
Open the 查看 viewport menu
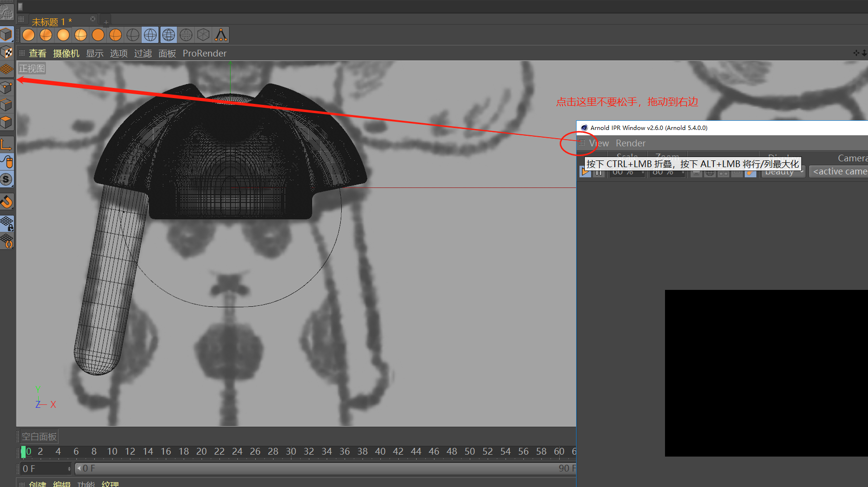(38, 53)
